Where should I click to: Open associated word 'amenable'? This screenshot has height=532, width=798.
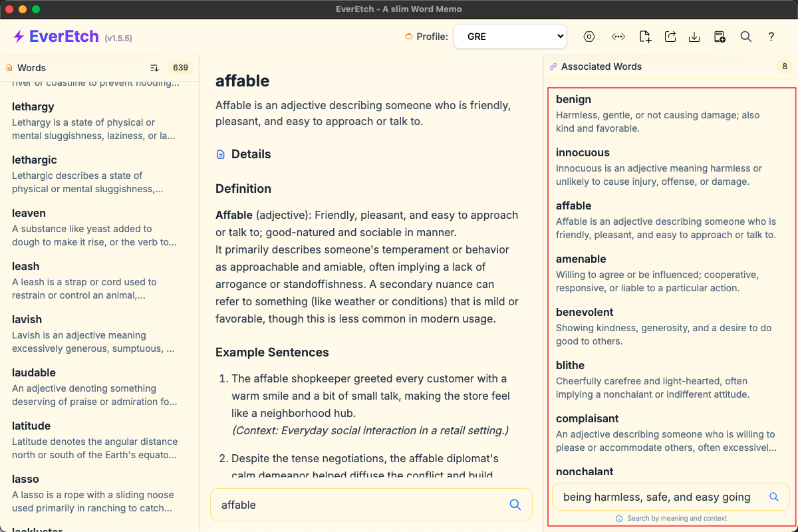tap(581, 259)
